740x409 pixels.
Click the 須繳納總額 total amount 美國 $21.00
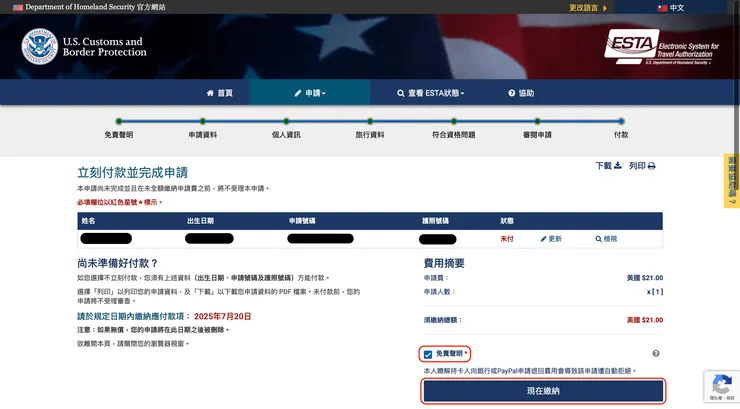[x=645, y=320]
